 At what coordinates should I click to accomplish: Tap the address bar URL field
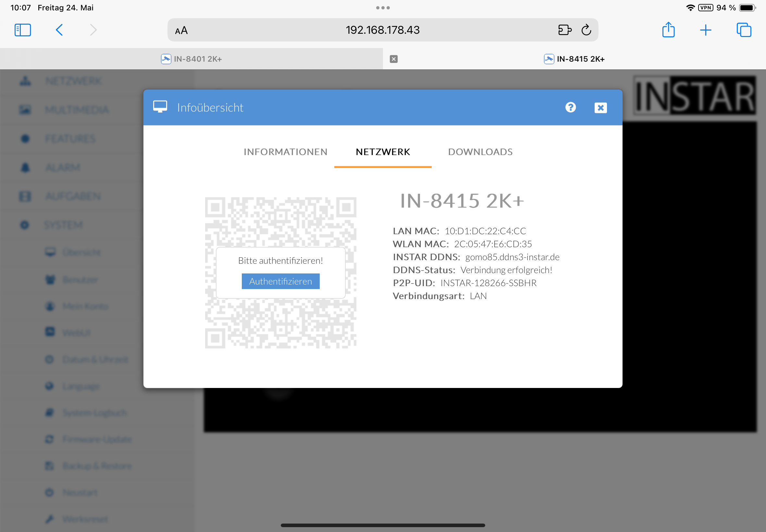[x=382, y=30]
